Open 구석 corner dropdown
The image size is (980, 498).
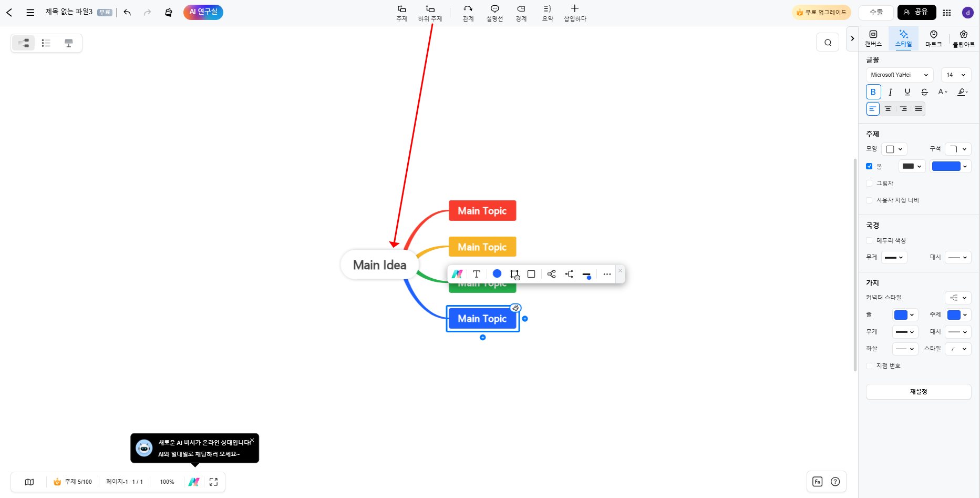tap(958, 149)
